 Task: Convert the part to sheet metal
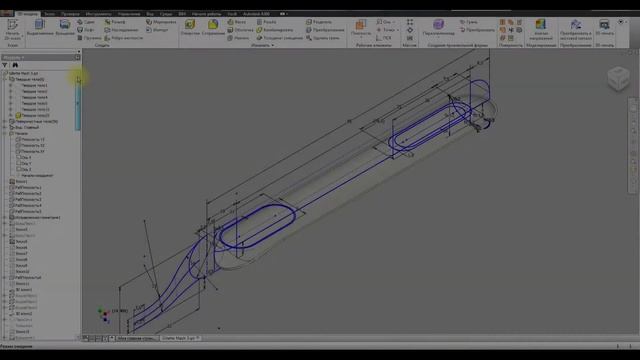[576, 29]
